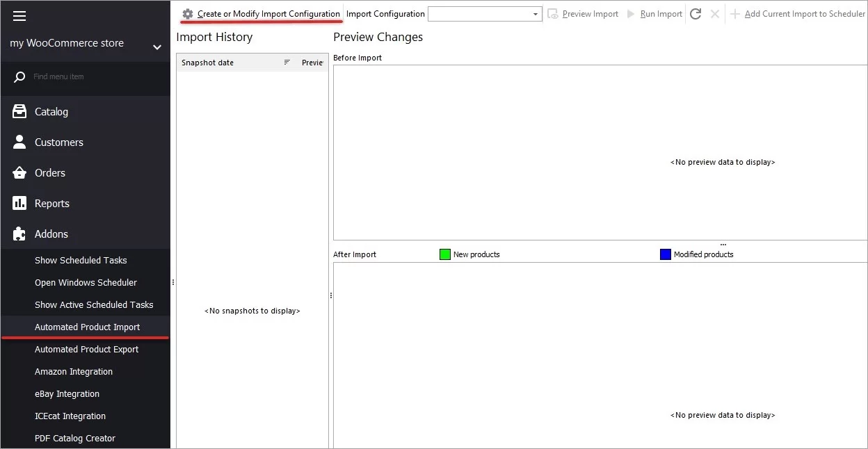Image resolution: width=868 pixels, height=449 pixels.
Task: Click the Run Import play icon
Action: [x=632, y=13]
